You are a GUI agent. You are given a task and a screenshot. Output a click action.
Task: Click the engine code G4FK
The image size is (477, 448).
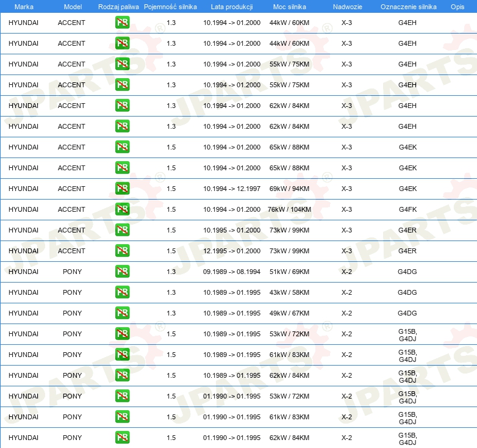point(407,209)
